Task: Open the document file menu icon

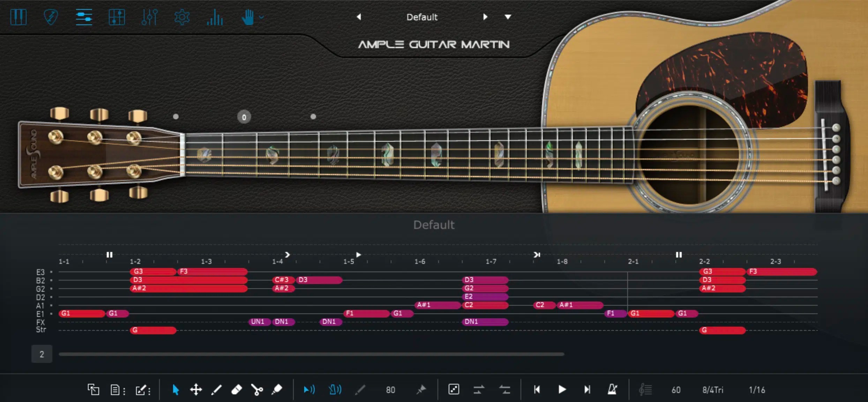Action: (118, 390)
